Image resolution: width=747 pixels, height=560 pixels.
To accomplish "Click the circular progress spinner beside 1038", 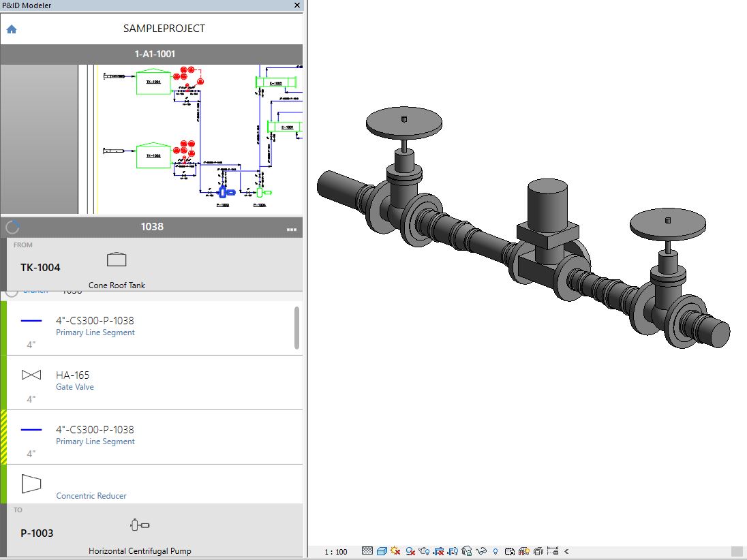I will tap(11, 228).
